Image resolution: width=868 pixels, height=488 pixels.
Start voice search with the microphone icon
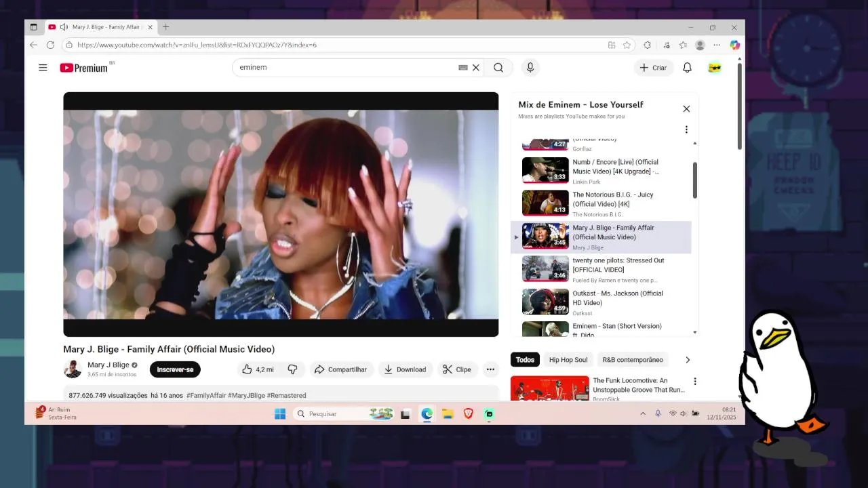click(530, 68)
